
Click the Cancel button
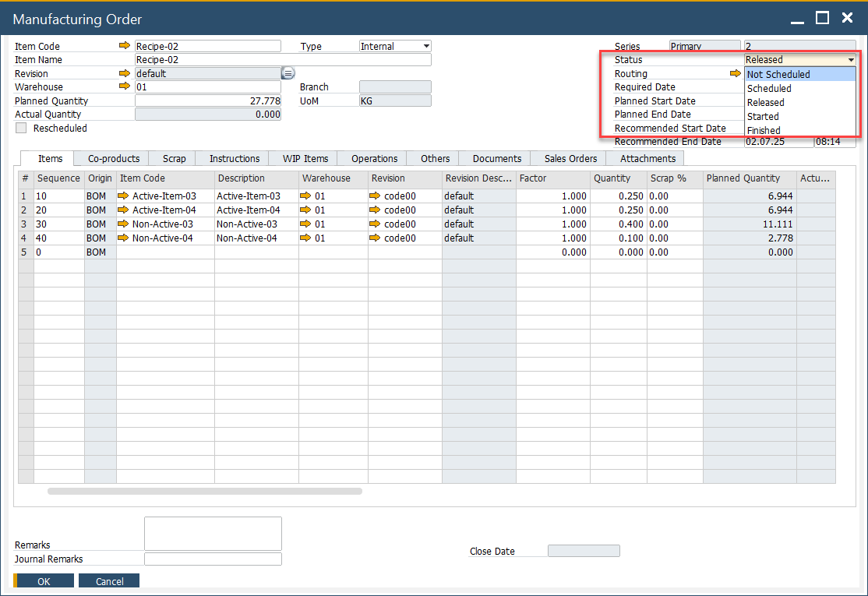[110, 581]
